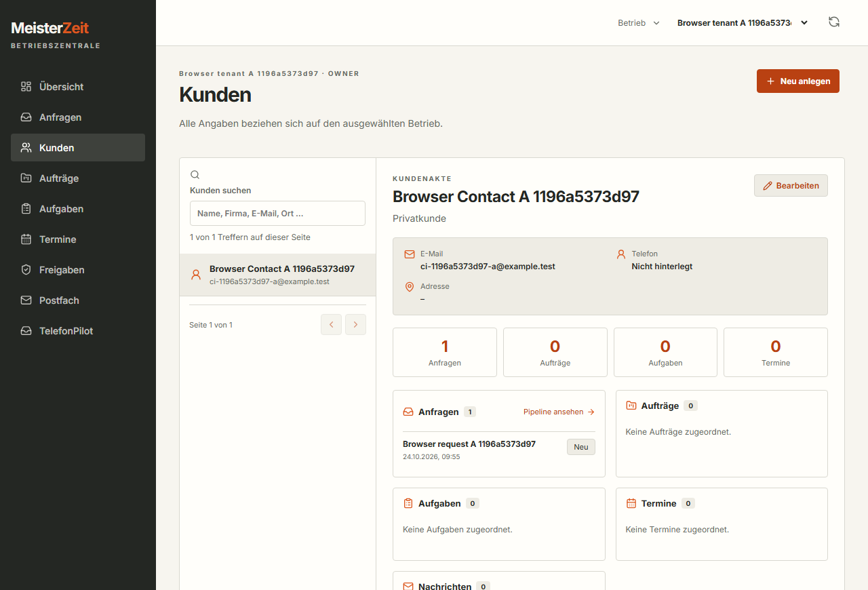Open Übersicht in the sidebar
The height and width of the screenshot is (590, 868).
tap(78, 87)
